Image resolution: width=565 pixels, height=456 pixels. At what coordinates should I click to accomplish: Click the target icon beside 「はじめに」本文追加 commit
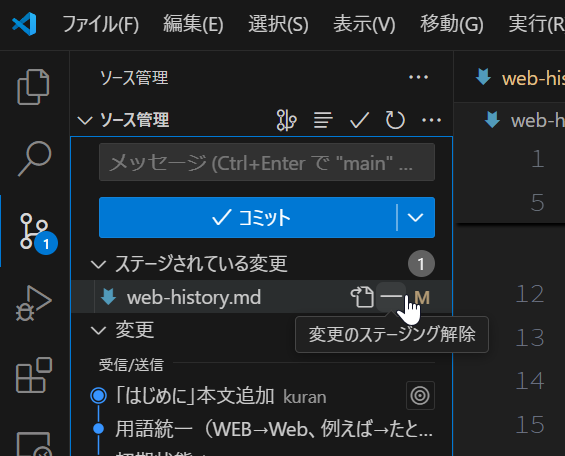420,395
